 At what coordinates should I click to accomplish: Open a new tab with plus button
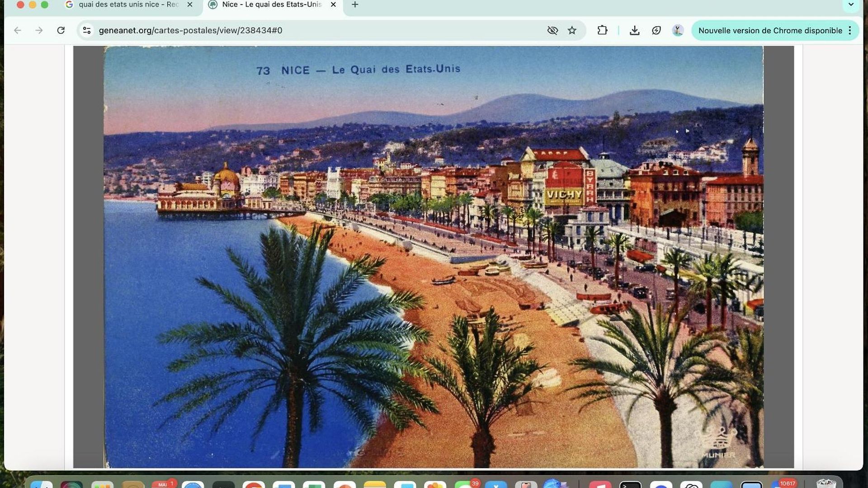pyautogui.click(x=355, y=5)
